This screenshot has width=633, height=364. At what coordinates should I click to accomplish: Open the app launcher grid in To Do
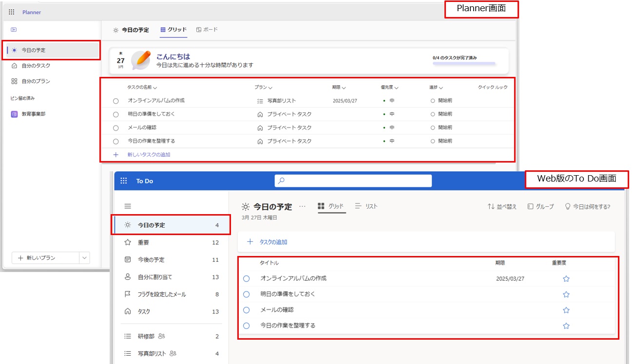124,181
